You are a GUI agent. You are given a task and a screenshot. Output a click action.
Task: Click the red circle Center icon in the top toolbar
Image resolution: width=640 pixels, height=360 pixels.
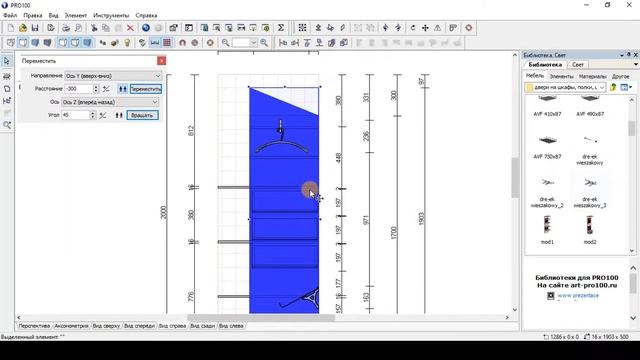click(469, 28)
